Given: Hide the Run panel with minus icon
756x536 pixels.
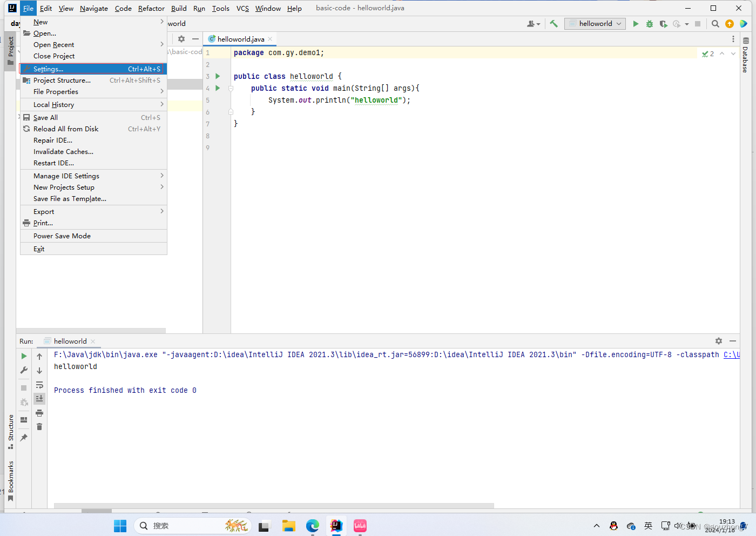Looking at the screenshot, I should coord(733,341).
